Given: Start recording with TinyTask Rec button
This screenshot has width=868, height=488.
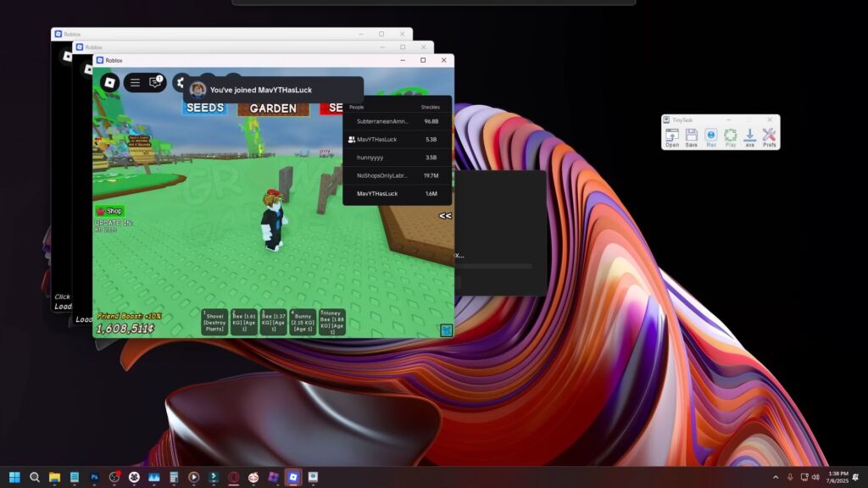Looking at the screenshot, I should pos(711,136).
